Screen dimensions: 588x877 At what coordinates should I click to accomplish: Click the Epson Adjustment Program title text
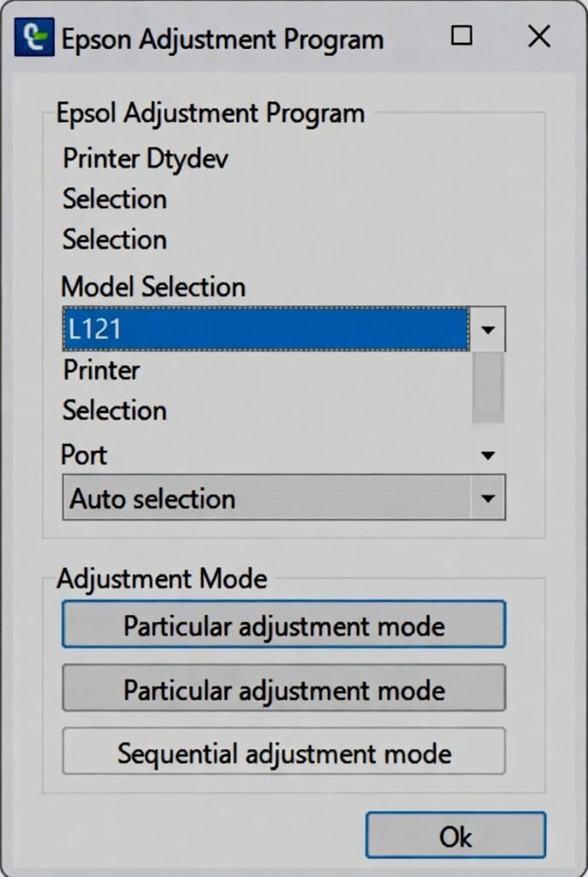pyautogui.click(x=223, y=39)
